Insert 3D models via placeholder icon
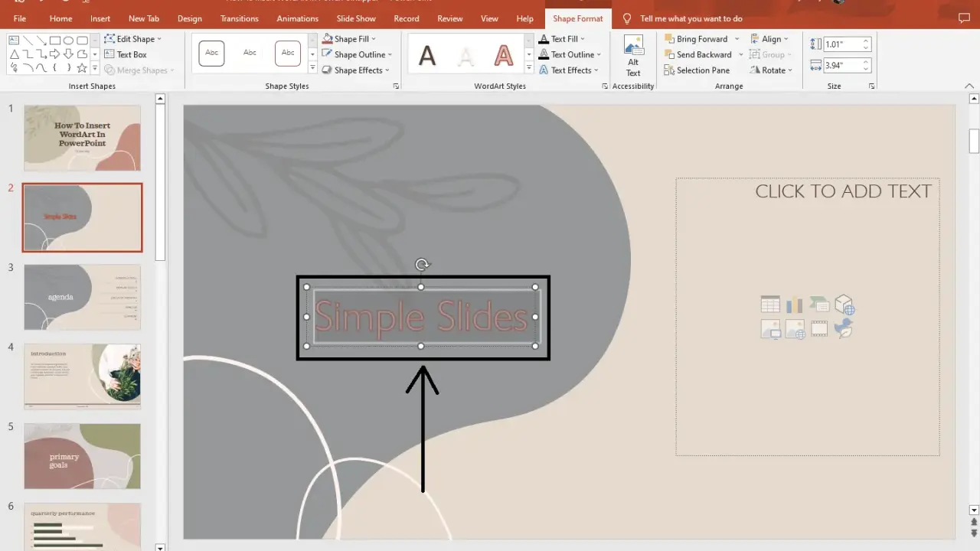The image size is (980, 551). coord(844,305)
